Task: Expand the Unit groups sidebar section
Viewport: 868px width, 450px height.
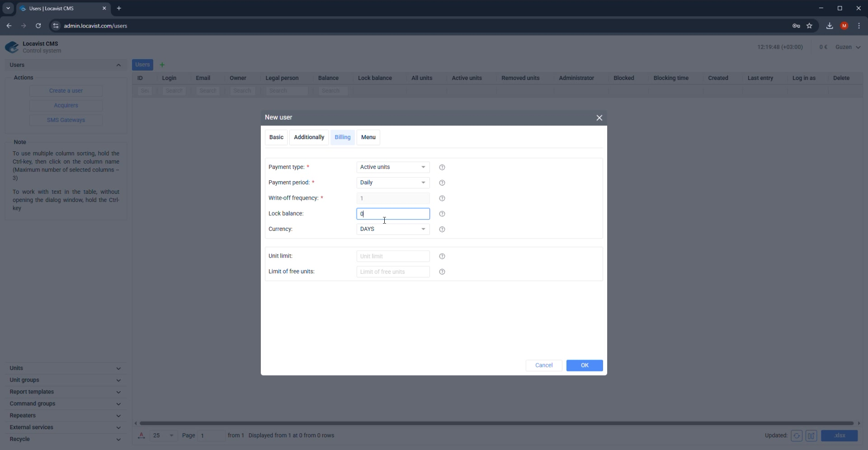Action: 66,380
